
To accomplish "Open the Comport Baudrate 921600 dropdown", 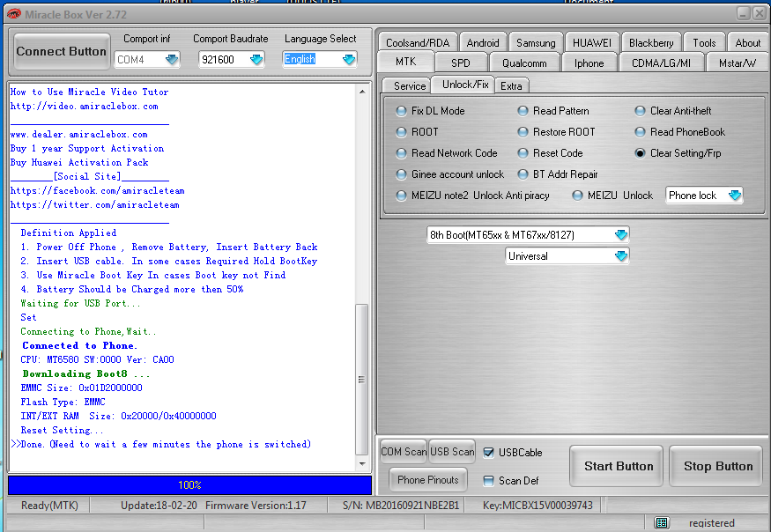I will 256,60.
